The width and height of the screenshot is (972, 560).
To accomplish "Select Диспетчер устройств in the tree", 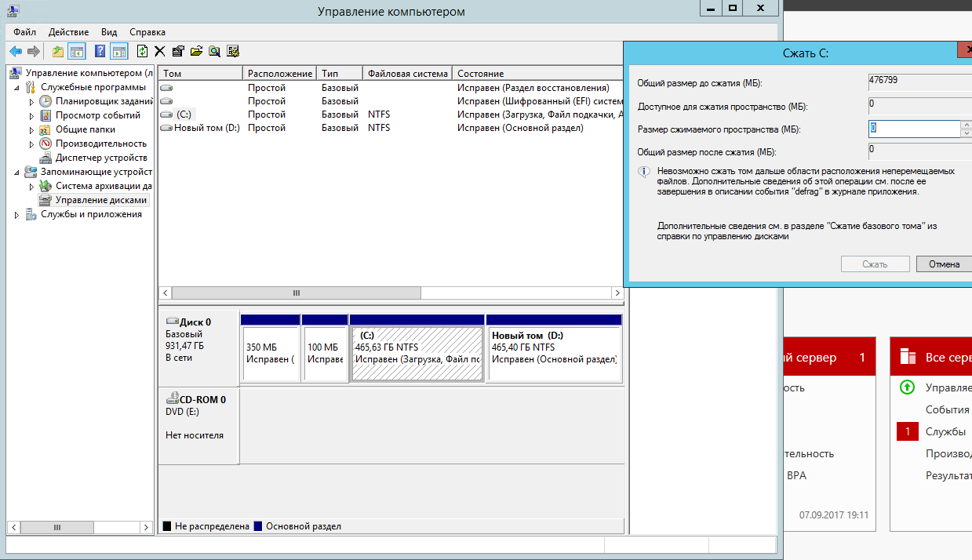I will [101, 158].
